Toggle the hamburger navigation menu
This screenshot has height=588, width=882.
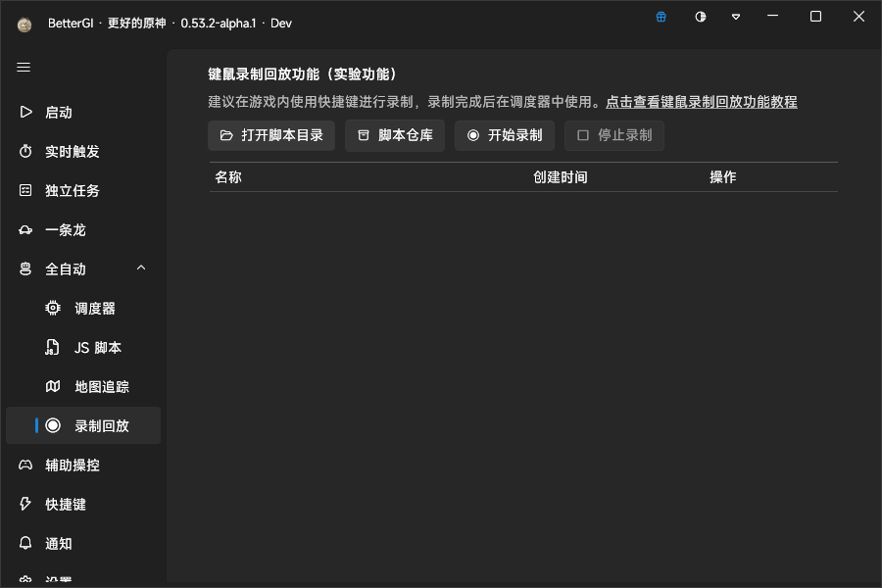[24, 68]
